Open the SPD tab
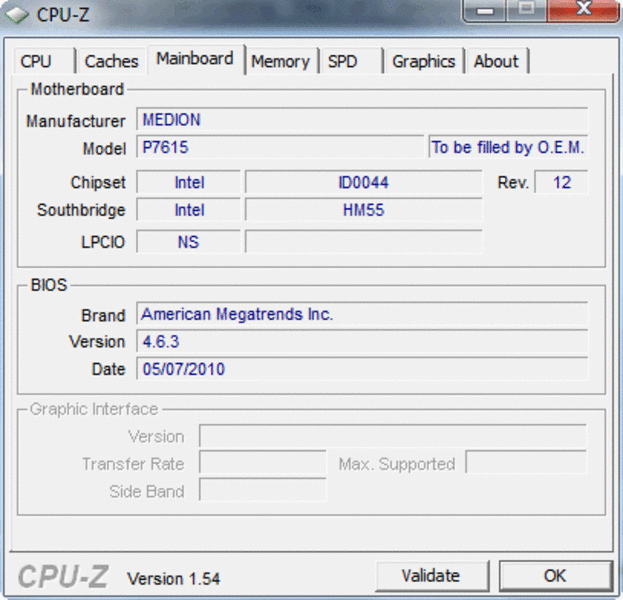This screenshot has width=623, height=600. pyautogui.click(x=350, y=61)
